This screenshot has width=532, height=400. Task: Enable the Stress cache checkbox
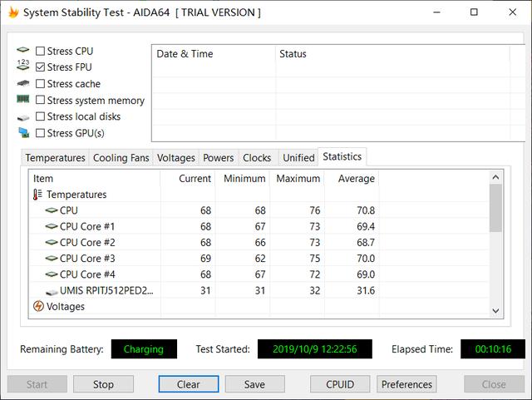[x=40, y=83]
